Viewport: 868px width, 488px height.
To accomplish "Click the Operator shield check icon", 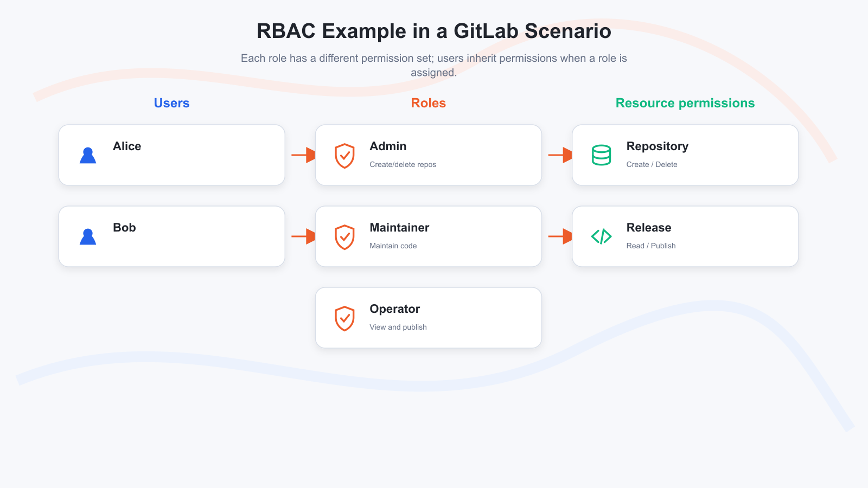I will 344,318.
